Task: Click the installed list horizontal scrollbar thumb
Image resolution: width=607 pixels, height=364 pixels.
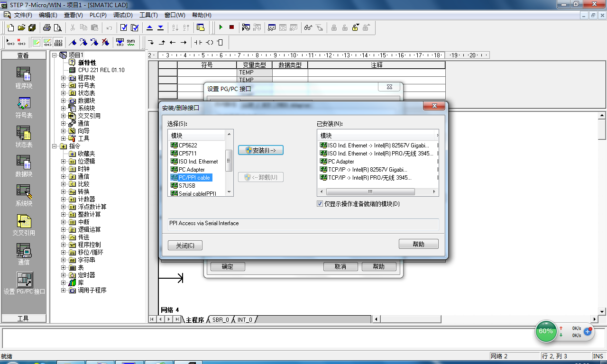Action: pyautogui.click(x=369, y=192)
